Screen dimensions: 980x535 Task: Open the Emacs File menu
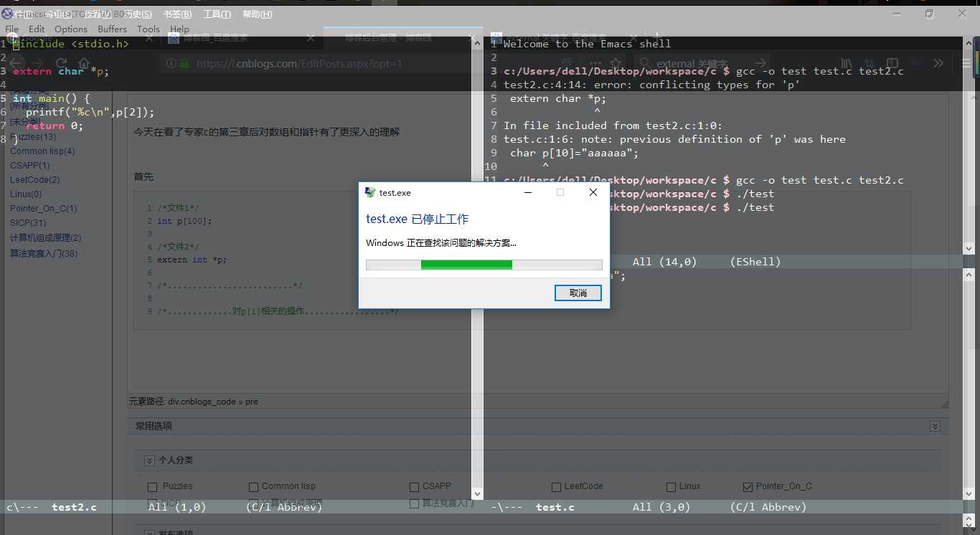click(11, 29)
